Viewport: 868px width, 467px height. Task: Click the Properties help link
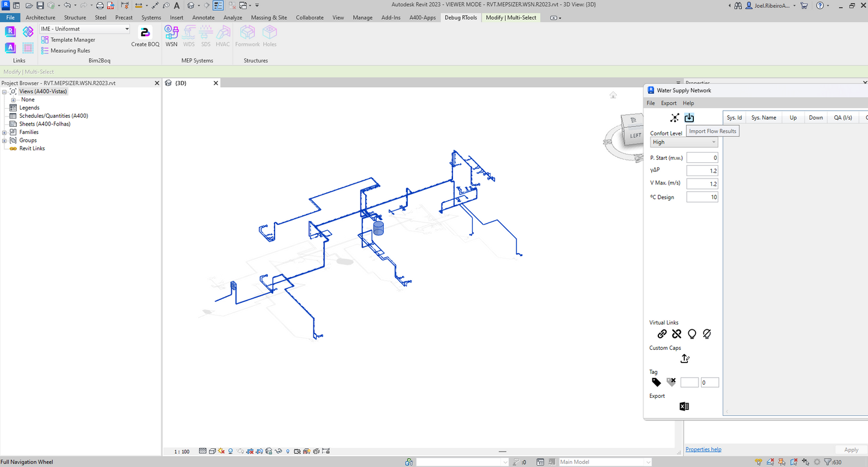tap(703, 450)
